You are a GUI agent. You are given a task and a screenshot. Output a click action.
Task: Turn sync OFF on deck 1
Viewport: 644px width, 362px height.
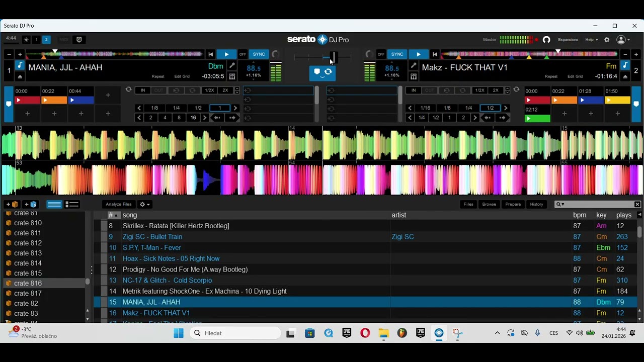[x=243, y=54]
